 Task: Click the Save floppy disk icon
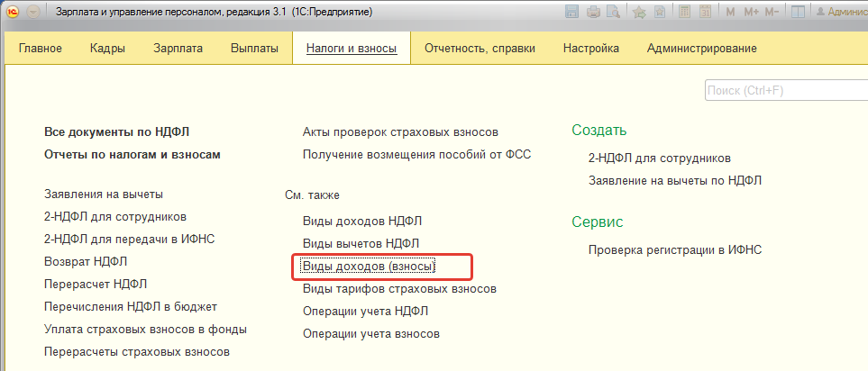573,12
